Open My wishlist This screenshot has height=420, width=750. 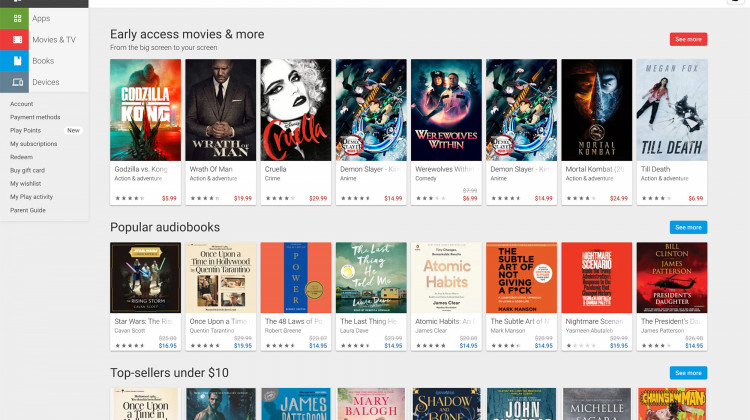point(25,184)
